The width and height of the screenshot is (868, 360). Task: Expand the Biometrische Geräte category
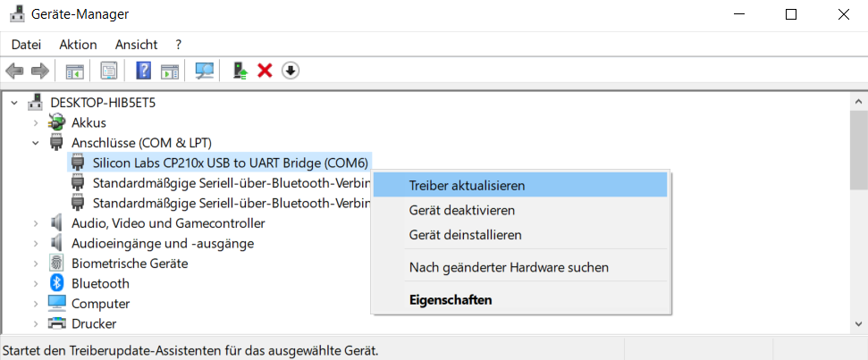pos(35,264)
